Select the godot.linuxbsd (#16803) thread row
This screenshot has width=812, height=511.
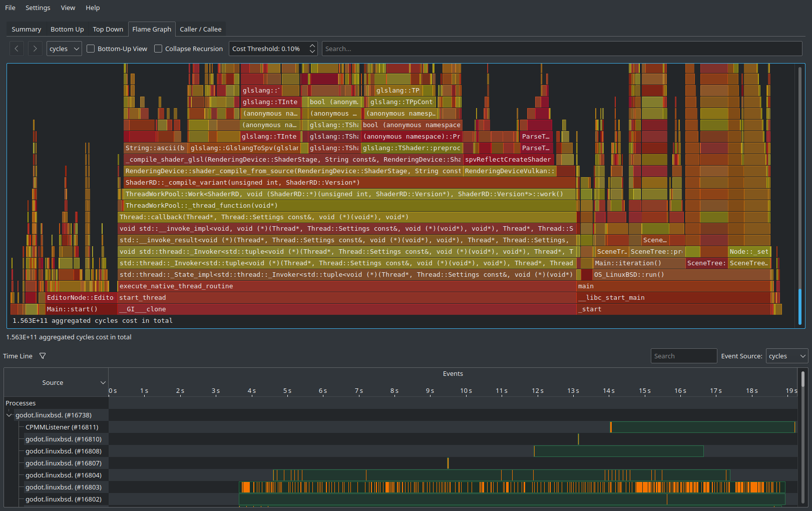click(63, 487)
